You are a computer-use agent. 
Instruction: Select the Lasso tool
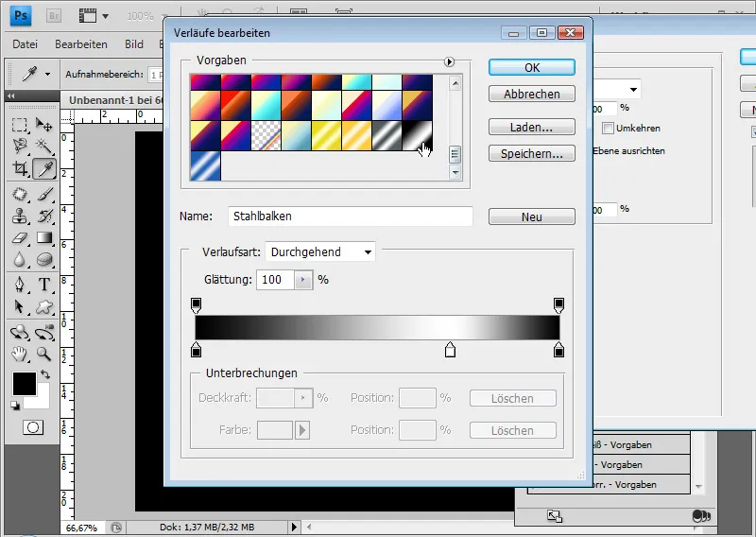coord(20,146)
